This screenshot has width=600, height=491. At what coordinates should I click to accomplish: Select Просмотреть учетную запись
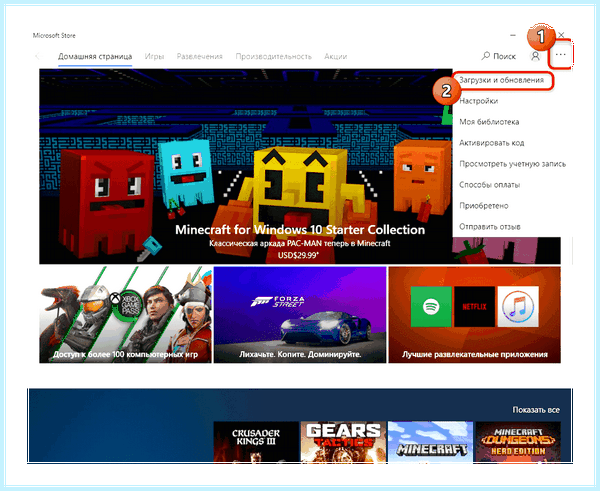512,164
